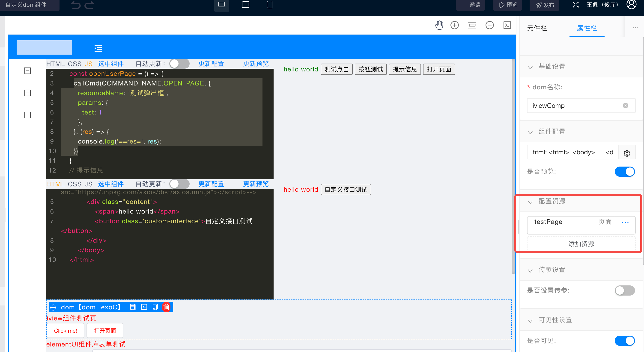Click the 打开页面 button beside 提示信息
This screenshot has height=352, width=644.
click(439, 69)
